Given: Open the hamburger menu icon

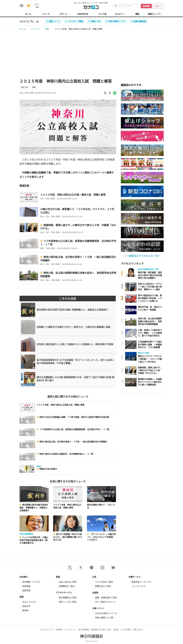Looking at the screenshot, I should (x=22, y=6).
